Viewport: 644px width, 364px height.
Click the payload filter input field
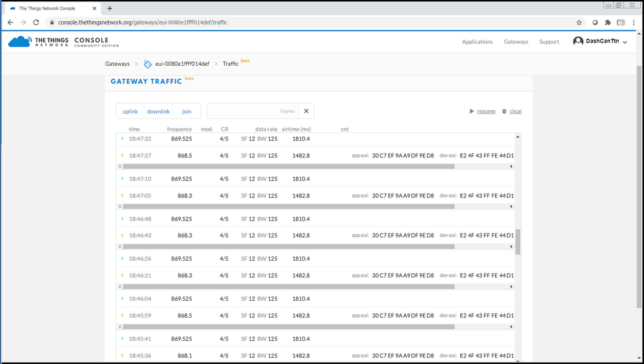coord(253,111)
